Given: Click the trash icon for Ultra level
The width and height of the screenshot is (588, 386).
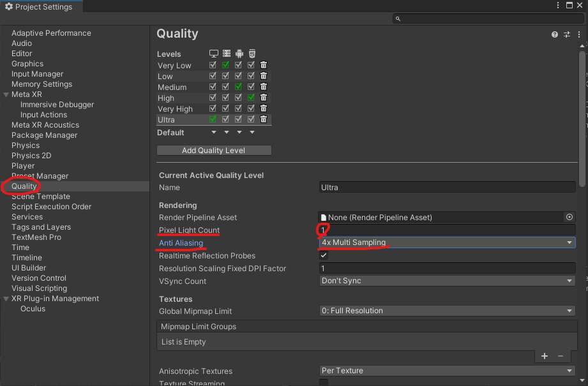Looking at the screenshot, I should point(264,119).
